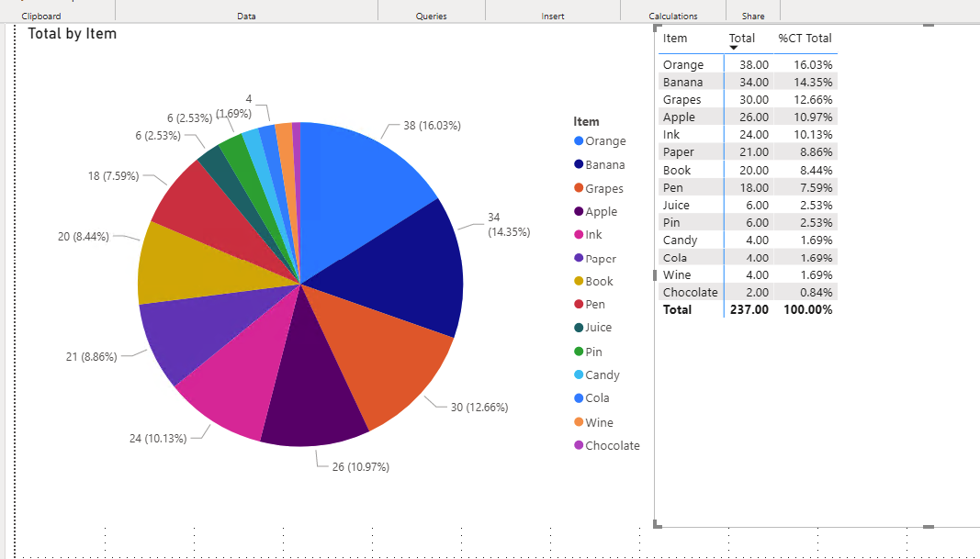Click the Grapes legend color dot

pos(578,188)
